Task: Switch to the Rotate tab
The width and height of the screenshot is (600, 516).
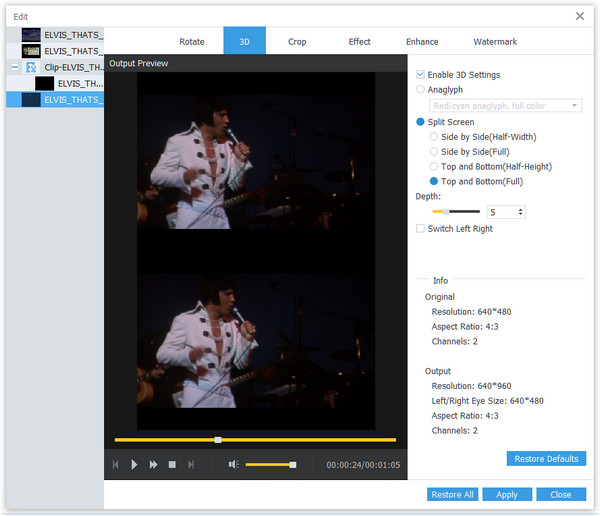Action: tap(192, 41)
